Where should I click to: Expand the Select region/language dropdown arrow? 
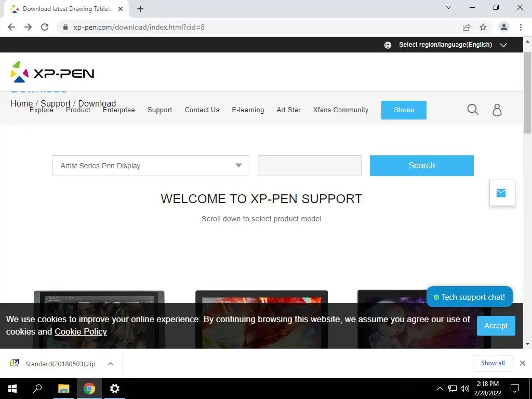503,45
